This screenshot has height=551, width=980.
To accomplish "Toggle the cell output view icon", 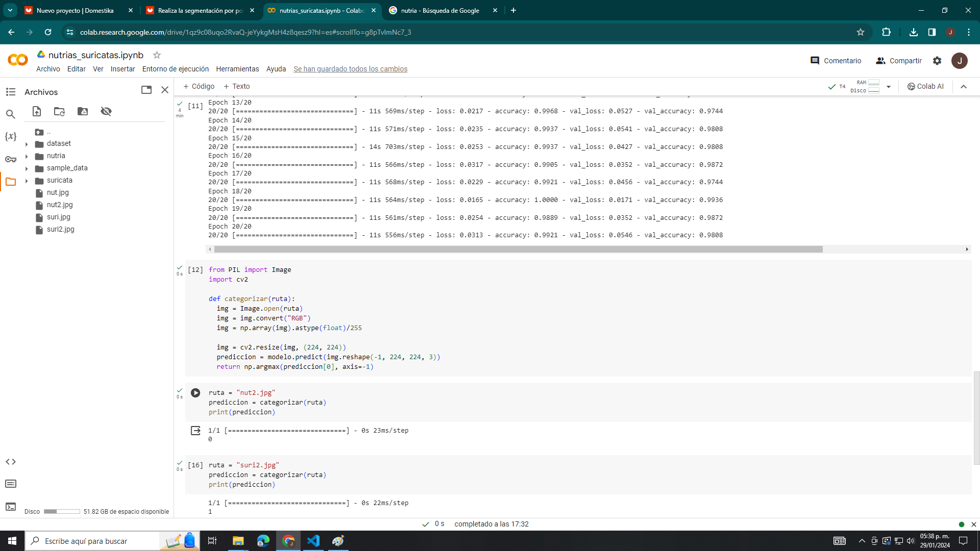I will (195, 431).
